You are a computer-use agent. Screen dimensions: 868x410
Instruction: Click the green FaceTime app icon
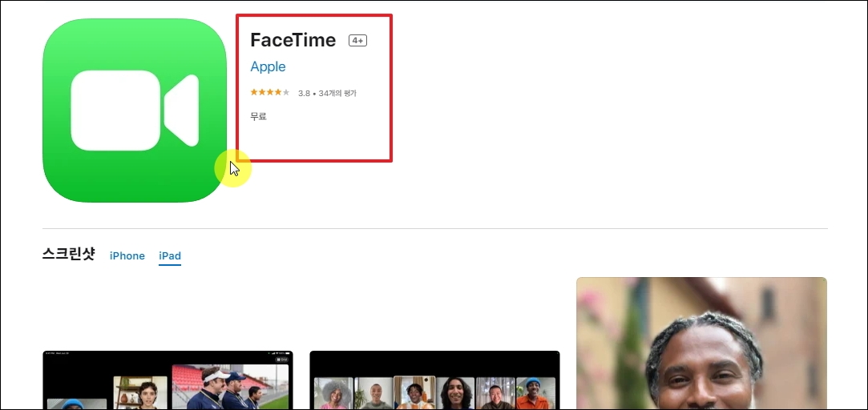(x=135, y=111)
